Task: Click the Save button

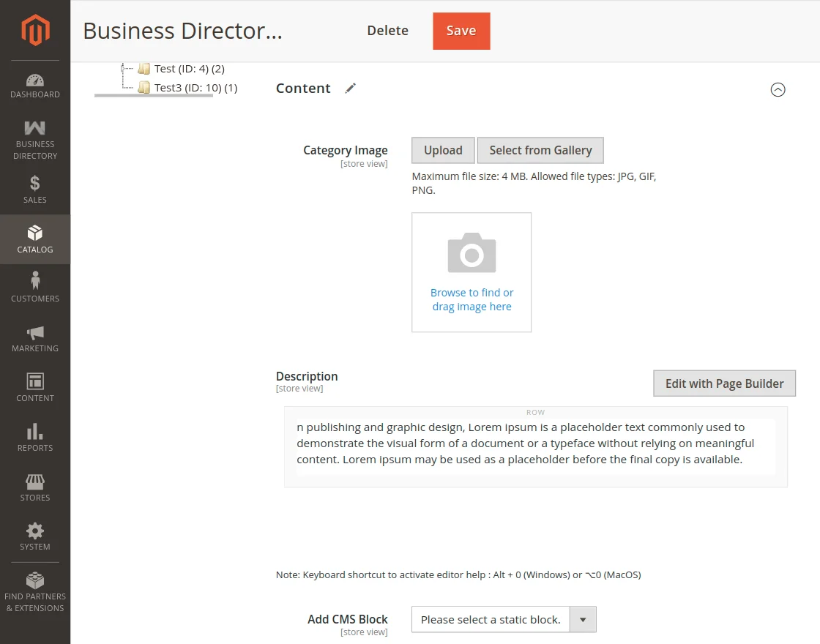Action: point(461,31)
